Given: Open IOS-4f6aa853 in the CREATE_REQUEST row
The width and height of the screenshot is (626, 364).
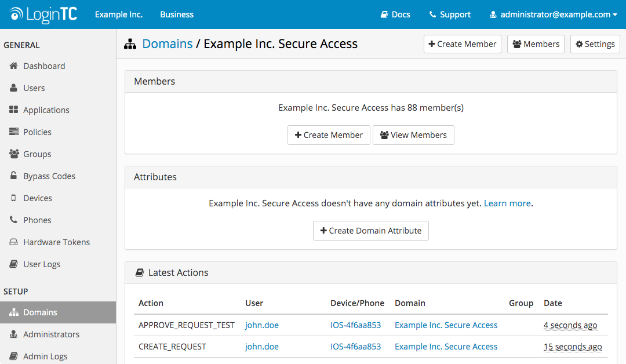Looking at the screenshot, I should 355,347.
